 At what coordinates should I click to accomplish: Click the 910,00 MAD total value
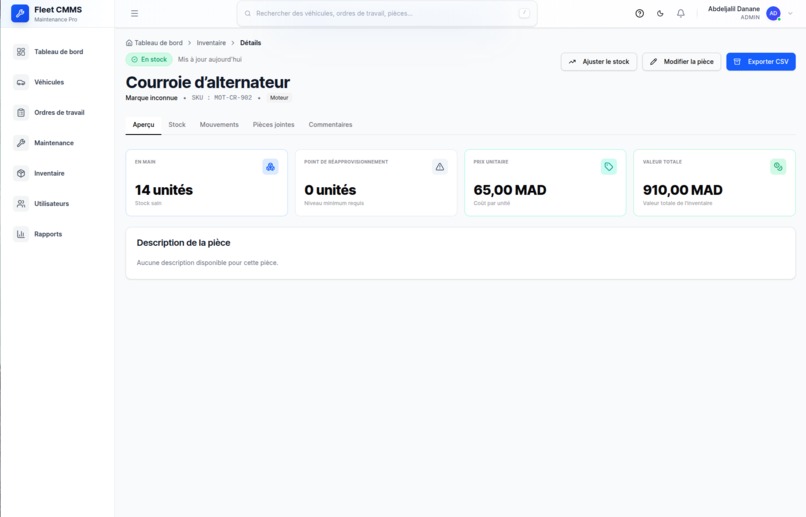click(x=683, y=190)
